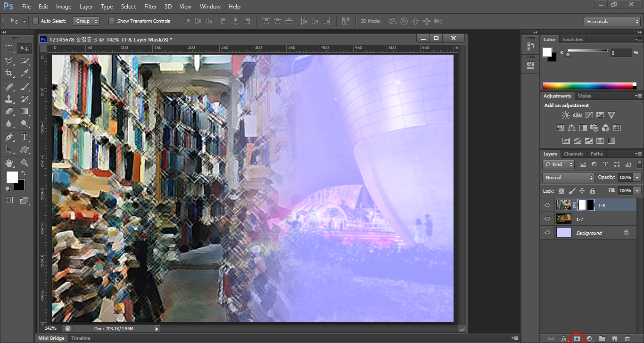Open the Auto-Select Group dropdown
644x343 pixels.
coord(86,21)
